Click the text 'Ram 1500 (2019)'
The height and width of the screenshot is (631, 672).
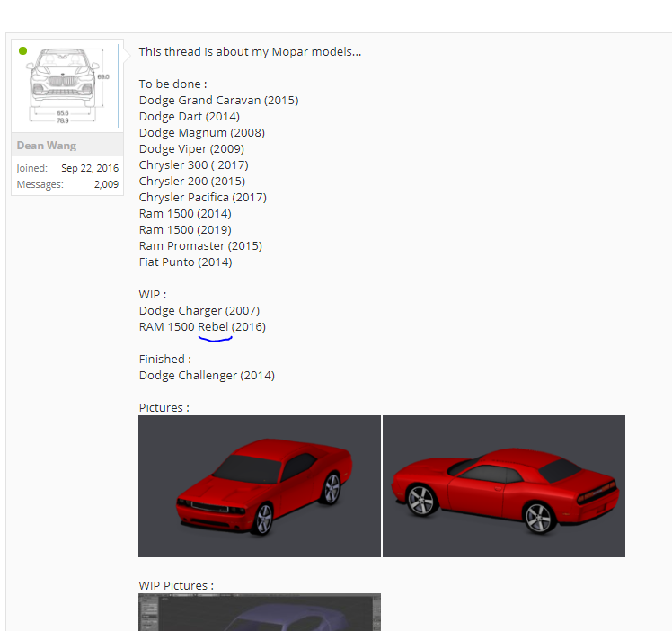click(185, 230)
